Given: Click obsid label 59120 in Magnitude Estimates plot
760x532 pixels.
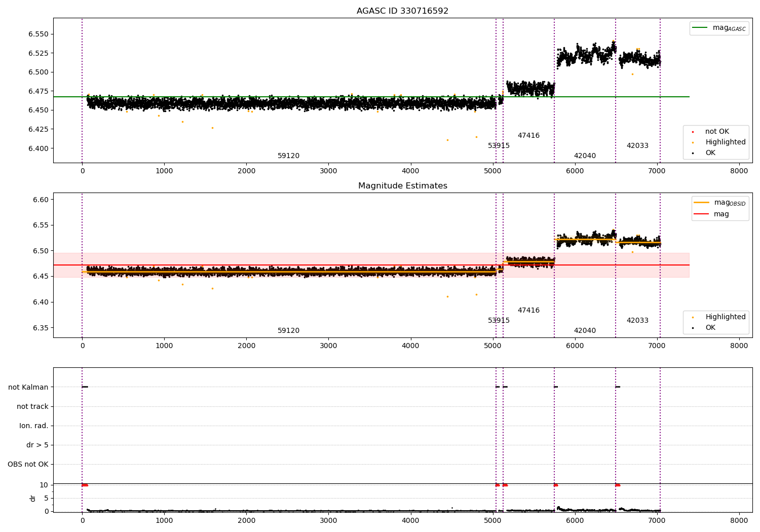Looking at the screenshot, I should (288, 330).
